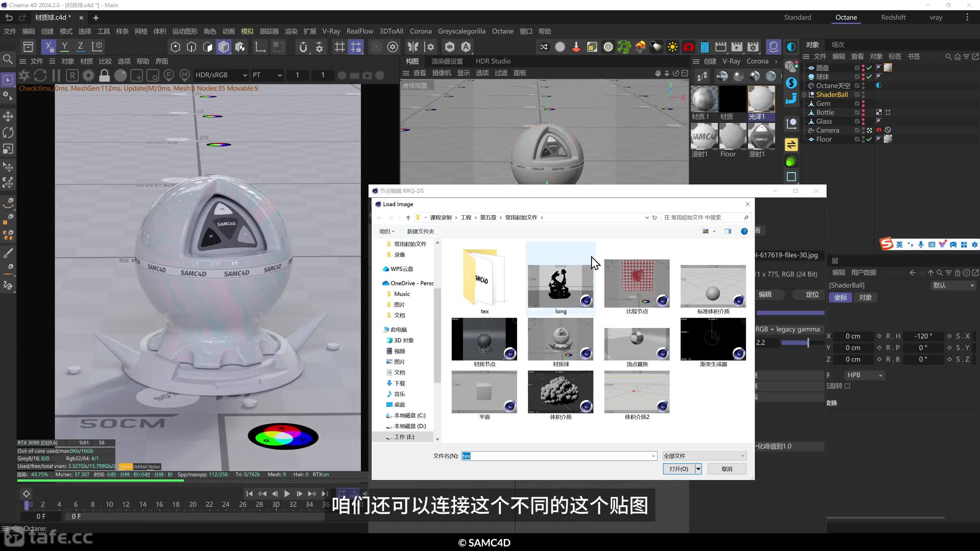Click the Octane restart render refresh icon

point(40,75)
